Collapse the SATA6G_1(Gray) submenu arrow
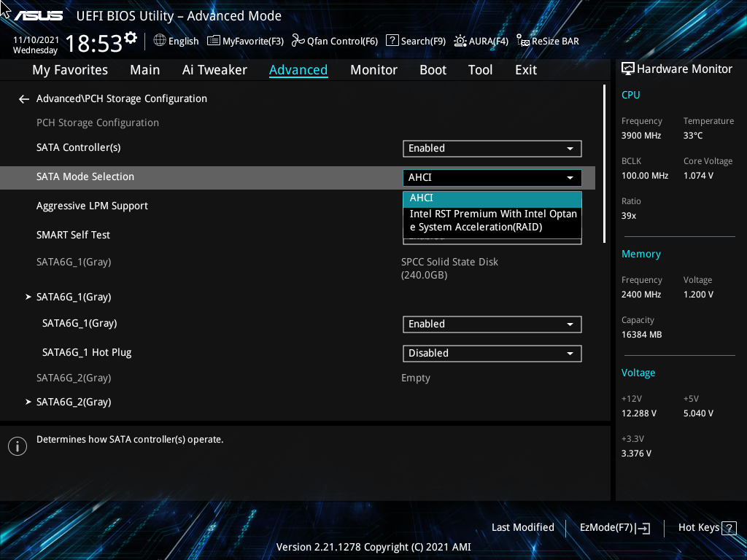The height and width of the screenshot is (560, 747). point(28,297)
